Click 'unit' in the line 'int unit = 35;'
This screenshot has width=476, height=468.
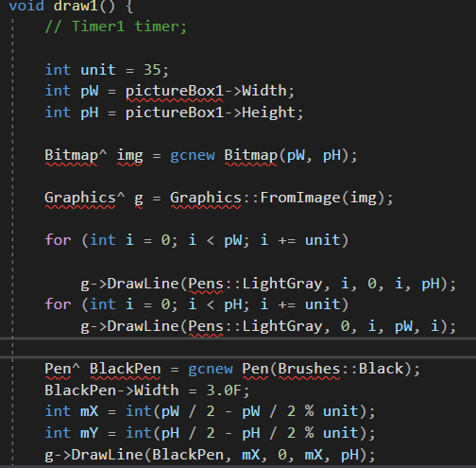(98, 70)
